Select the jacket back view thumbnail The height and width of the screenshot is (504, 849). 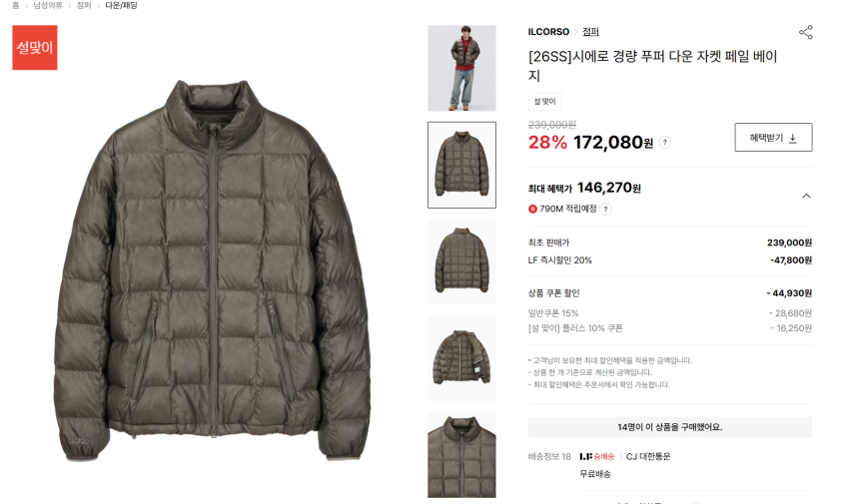[461, 261]
